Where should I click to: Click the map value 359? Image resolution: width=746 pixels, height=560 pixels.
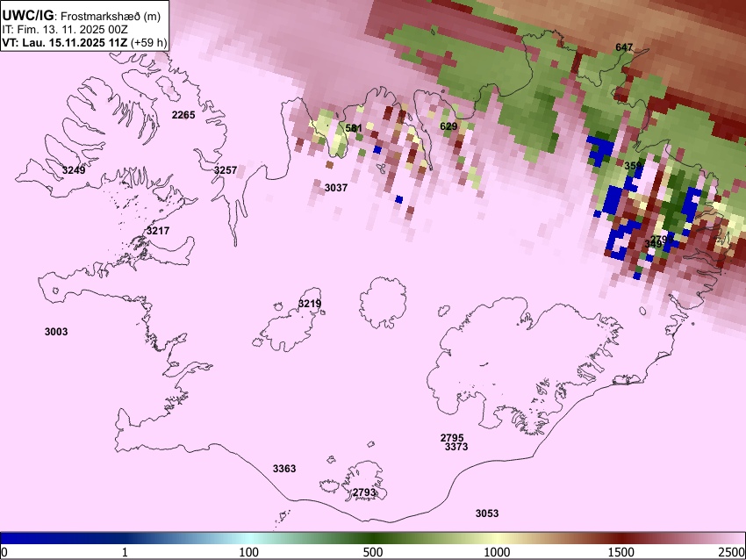point(634,166)
